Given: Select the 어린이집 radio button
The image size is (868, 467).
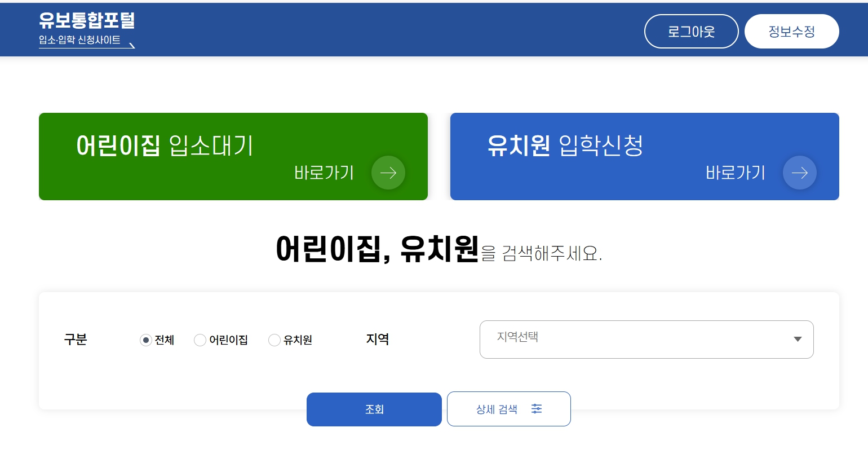Looking at the screenshot, I should [200, 340].
